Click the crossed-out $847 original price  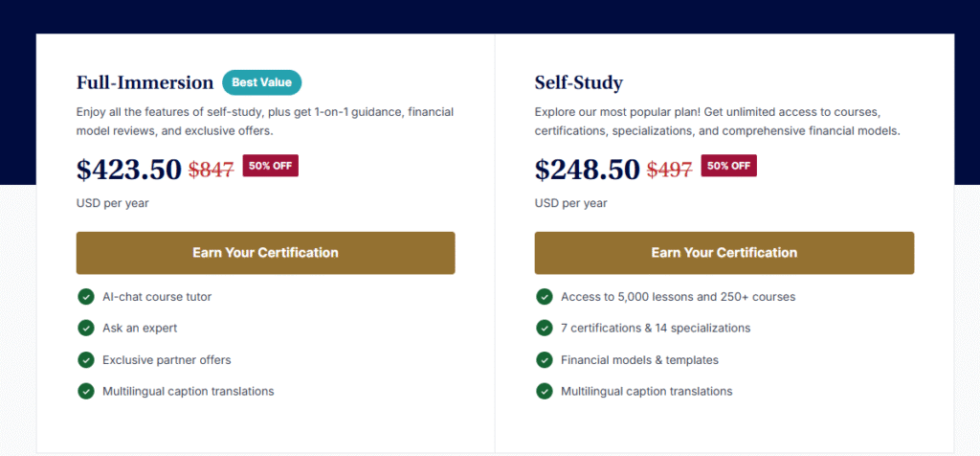point(211,171)
